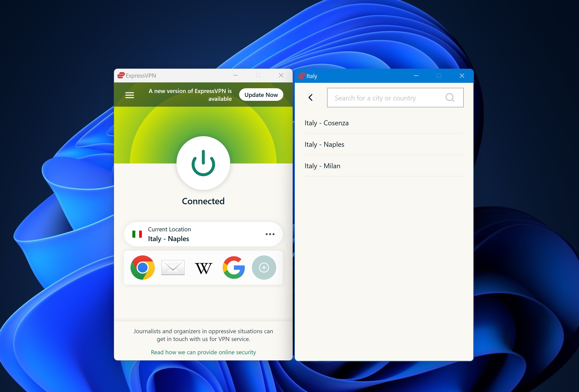Toggle the VPN power button
The width and height of the screenshot is (579, 392).
(203, 163)
